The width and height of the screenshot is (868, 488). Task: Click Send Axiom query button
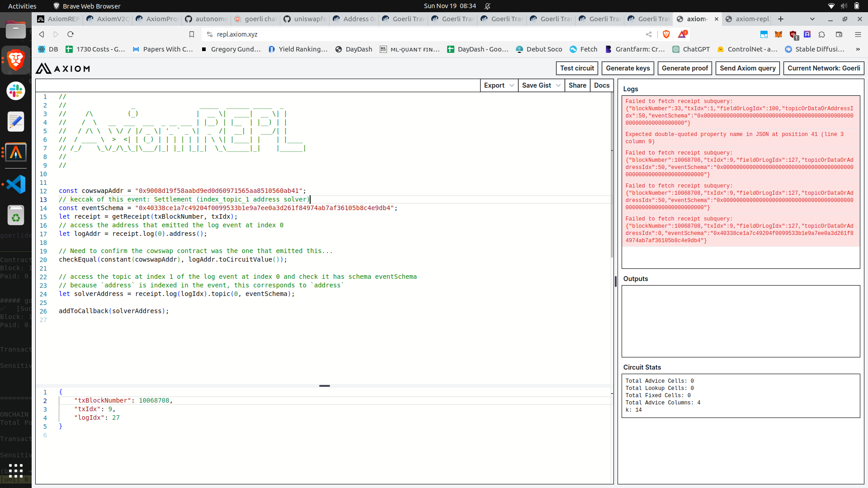[748, 68]
